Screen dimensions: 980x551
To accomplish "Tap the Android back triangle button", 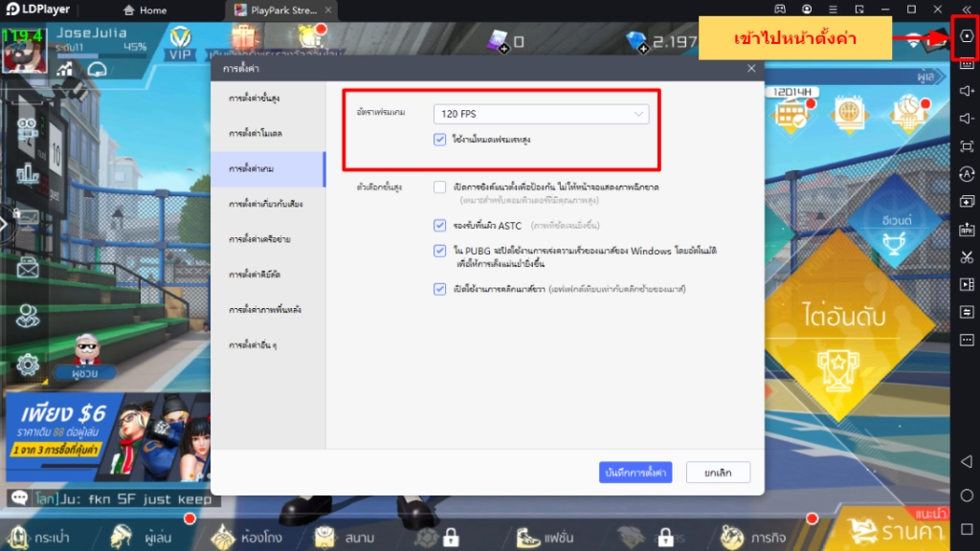I will (967, 462).
